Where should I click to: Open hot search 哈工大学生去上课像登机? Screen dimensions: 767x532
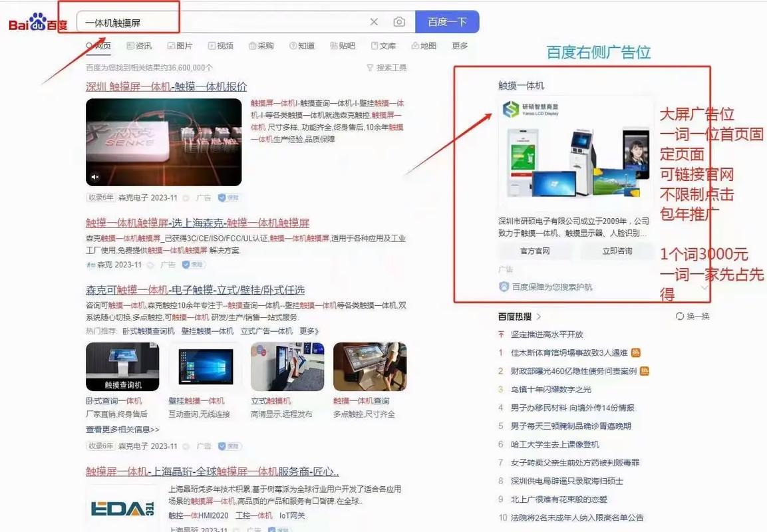click(555, 444)
